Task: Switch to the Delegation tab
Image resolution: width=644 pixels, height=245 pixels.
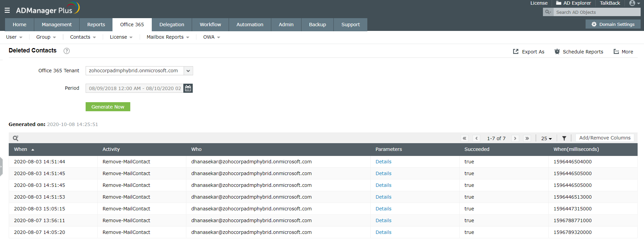Action: click(172, 25)
